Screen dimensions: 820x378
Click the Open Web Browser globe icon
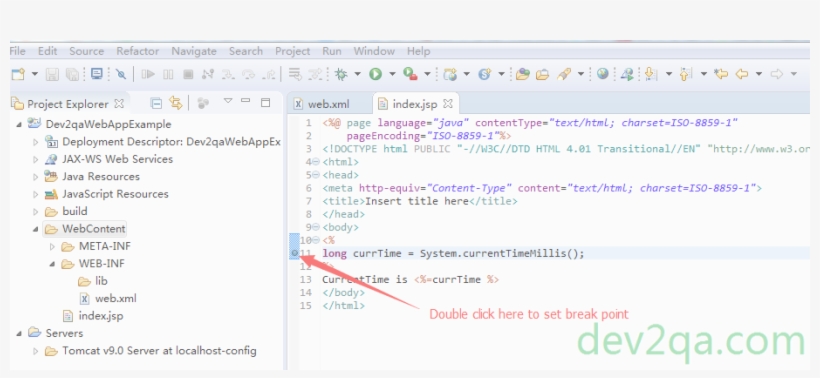602,74
